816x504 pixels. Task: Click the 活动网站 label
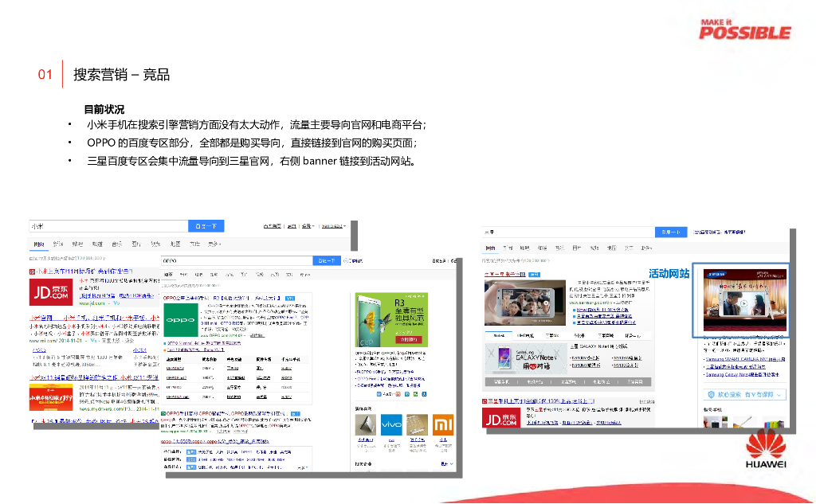pyautogui.click(x=669, y=274)
